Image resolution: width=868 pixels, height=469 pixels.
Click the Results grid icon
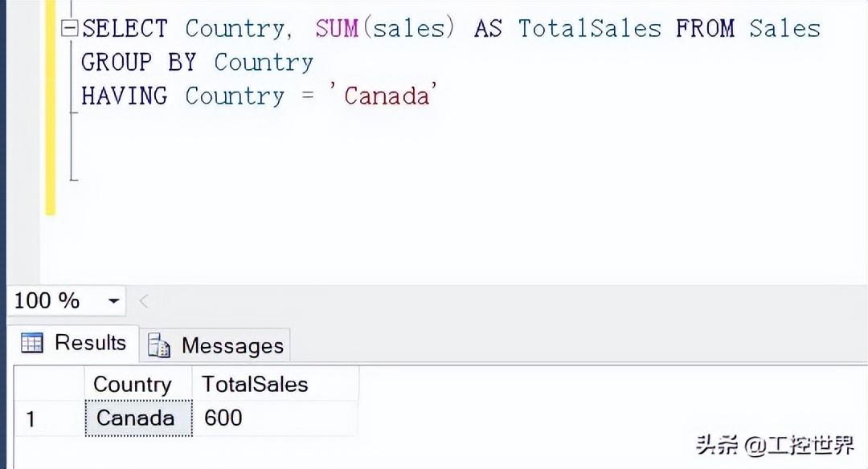point(32,344)
